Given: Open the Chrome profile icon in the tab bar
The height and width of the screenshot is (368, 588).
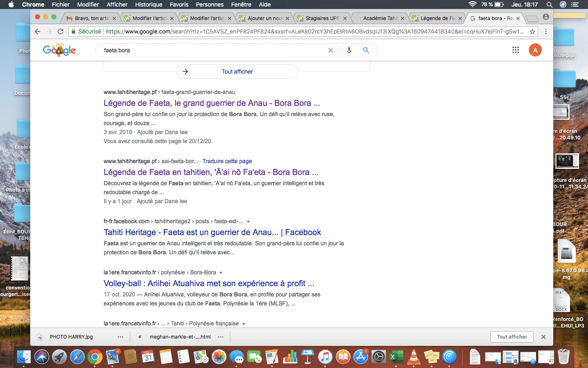Looking at the screenshot, I should coord(546,17).
